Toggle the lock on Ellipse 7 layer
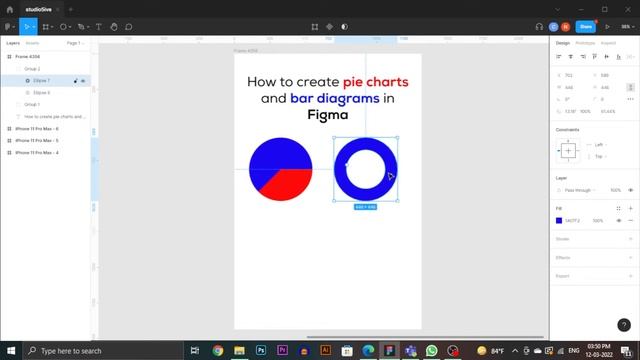The width and height of the screenshot is (640, 360). coord(76,81)
